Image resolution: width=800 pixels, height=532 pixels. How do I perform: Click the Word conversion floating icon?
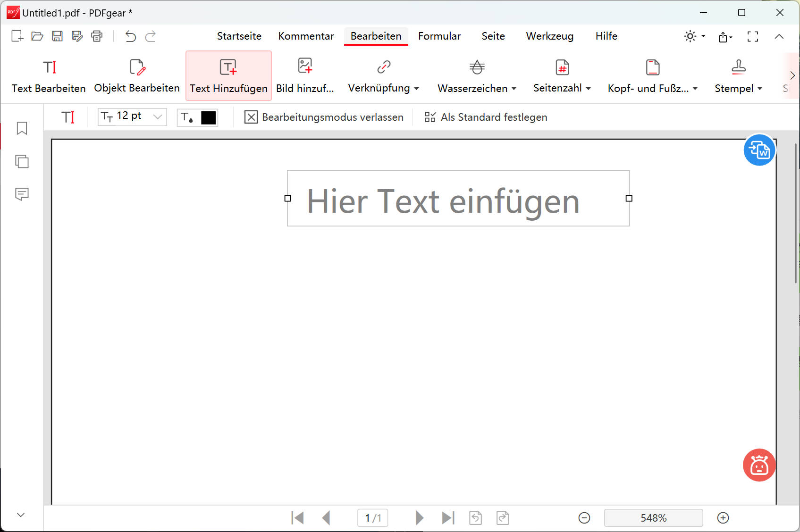point(759,150)
